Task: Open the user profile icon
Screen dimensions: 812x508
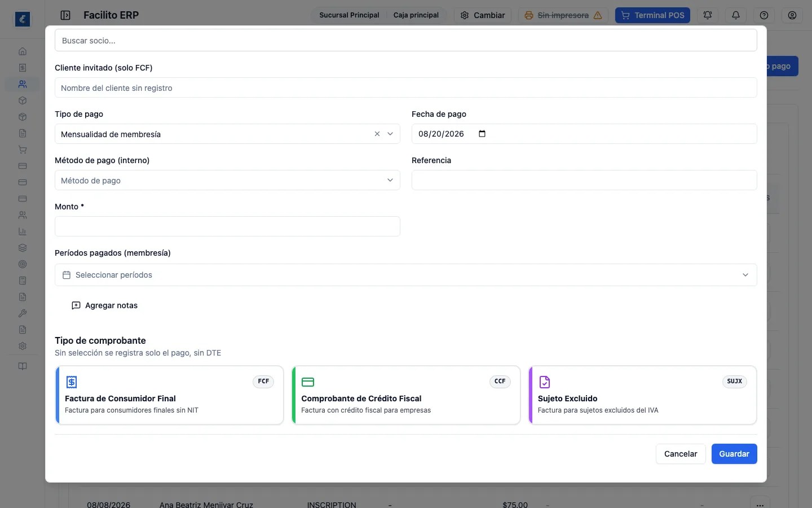Action: [x=792, y=15]
